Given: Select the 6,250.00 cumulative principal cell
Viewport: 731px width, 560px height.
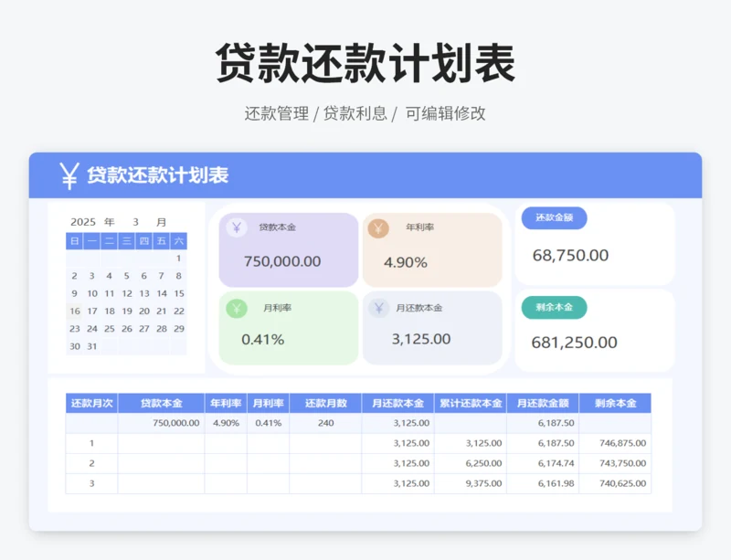Looking at the screenshot, I should 471,463.
